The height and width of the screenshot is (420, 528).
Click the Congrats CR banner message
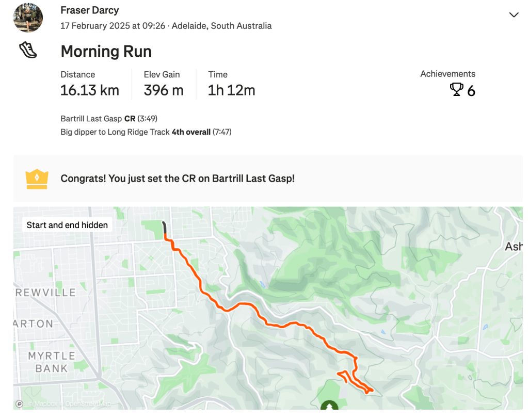click(178, 179)
